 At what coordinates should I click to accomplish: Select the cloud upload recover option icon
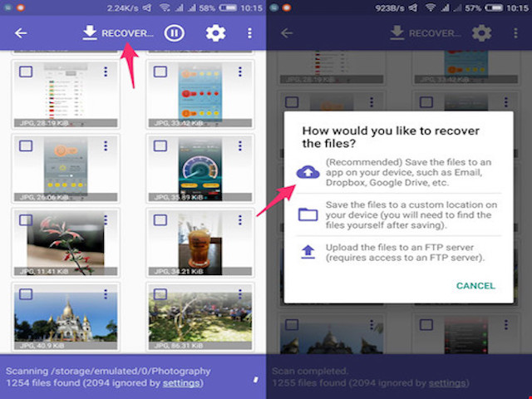(x=308, y=171)
